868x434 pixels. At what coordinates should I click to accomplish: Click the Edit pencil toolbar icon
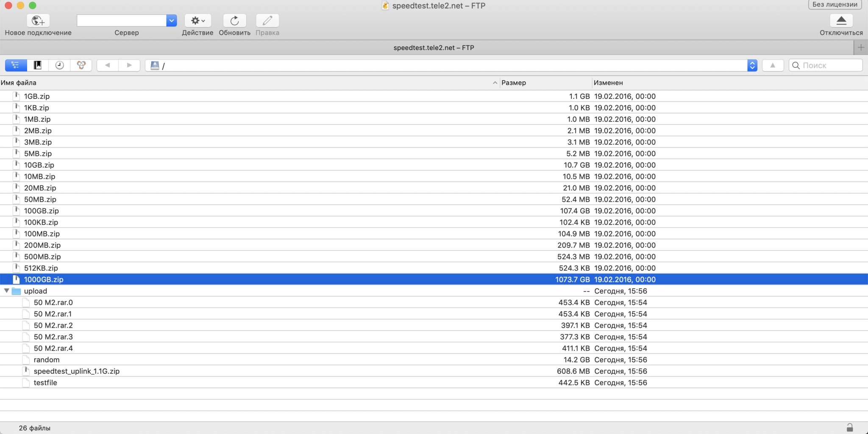(x=267, y=20)
